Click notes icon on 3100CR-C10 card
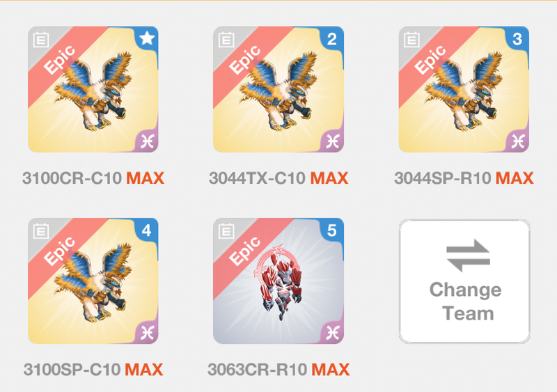 [x=41, y=40]
